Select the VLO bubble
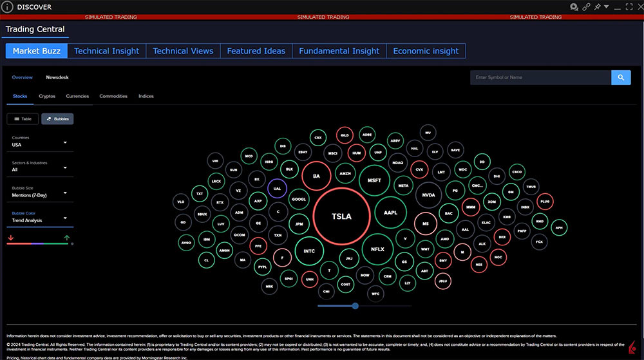 181,202
